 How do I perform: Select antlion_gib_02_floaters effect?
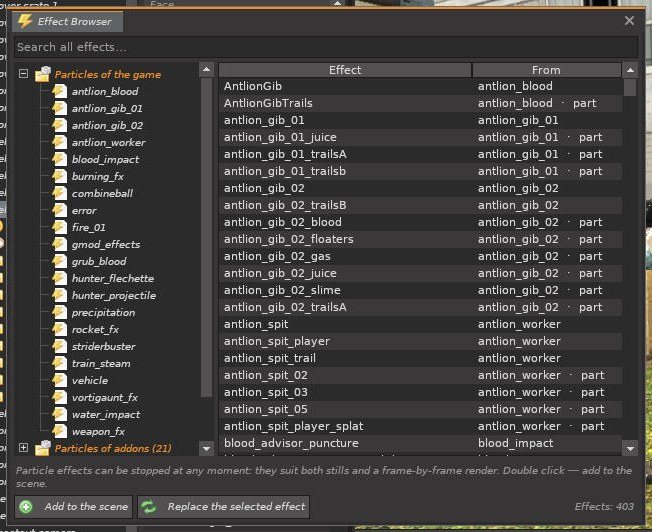point(420,239)
